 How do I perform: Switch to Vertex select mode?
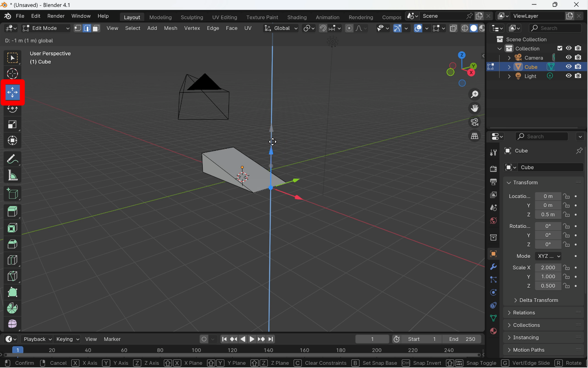(x=78, y=28)
